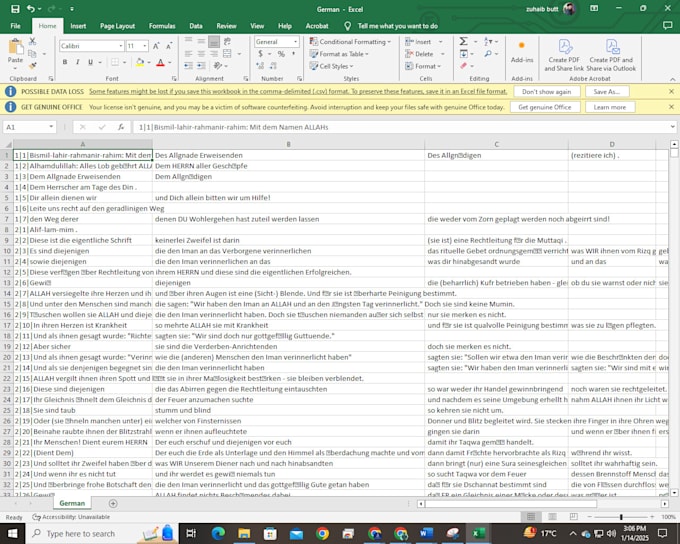Image resolution: width=680 pixels, height=544 pixels.
Task: Click the Save icon in title bar
Action: pos(15,9)
